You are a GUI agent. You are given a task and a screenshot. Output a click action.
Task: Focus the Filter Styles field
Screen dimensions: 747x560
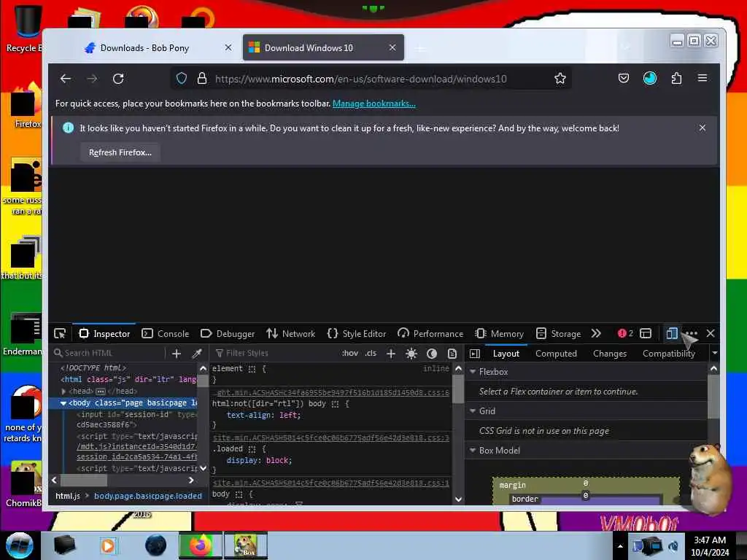274,353
